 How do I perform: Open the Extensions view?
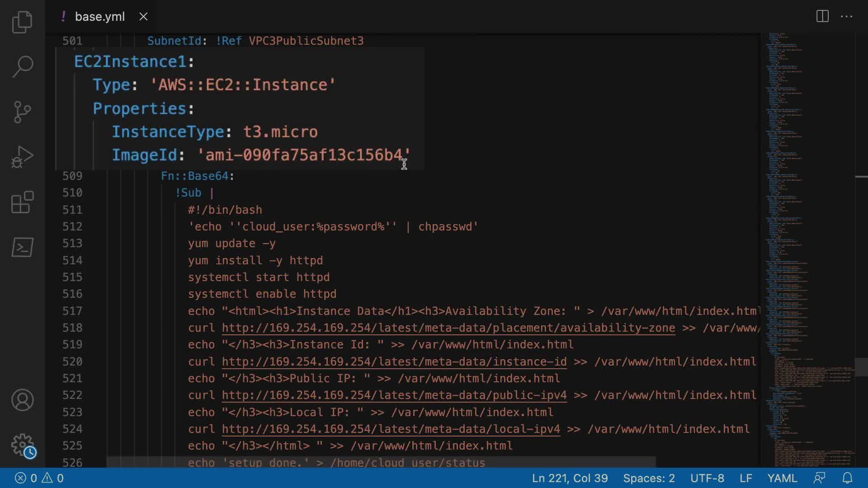pyautogui.click(x=22, y=202)
